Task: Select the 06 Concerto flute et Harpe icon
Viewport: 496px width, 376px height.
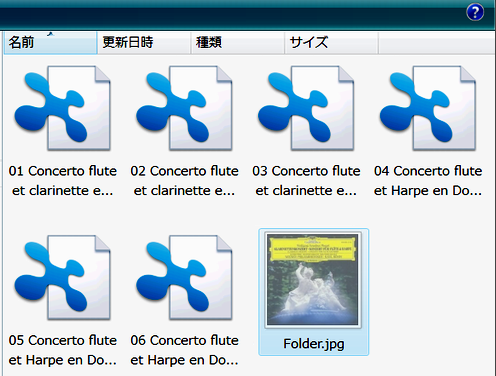Action: [184, 277]
